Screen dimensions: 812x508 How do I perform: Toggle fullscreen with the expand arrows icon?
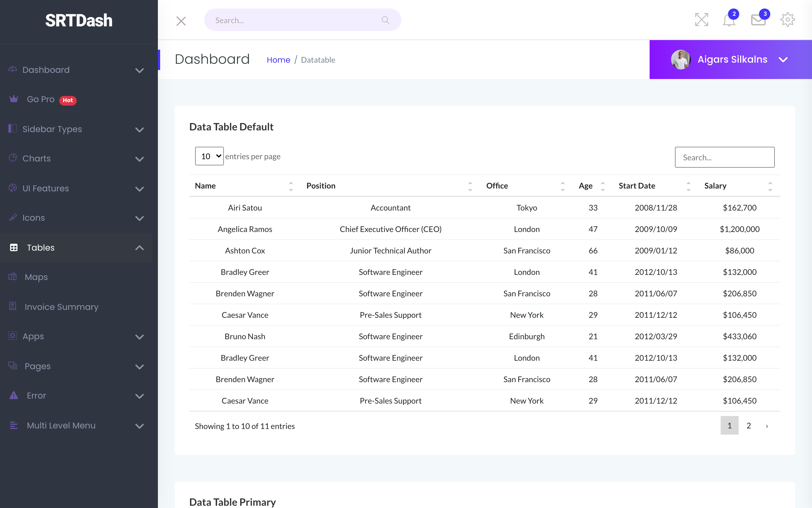pyautogui.click(x=701, y=19)
